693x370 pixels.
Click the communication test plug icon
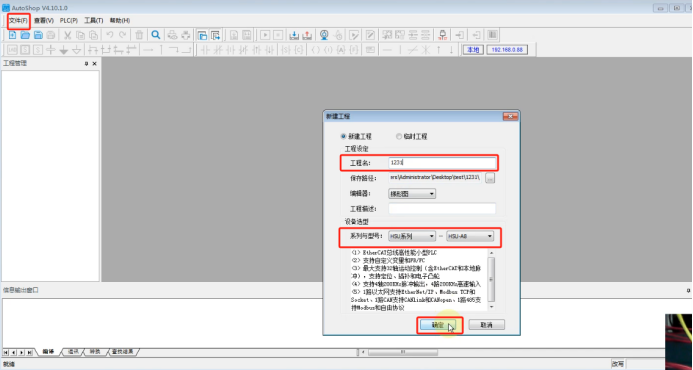(442, 35)
